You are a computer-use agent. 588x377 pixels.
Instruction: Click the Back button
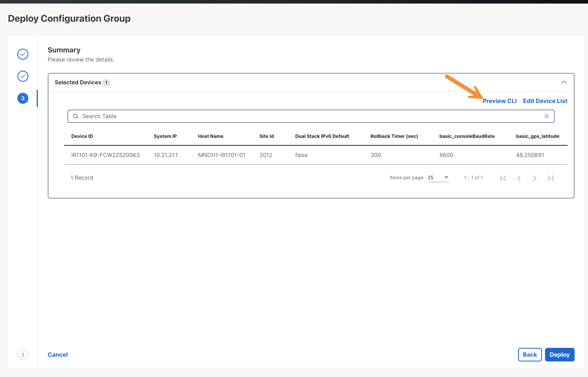point(529,355)
